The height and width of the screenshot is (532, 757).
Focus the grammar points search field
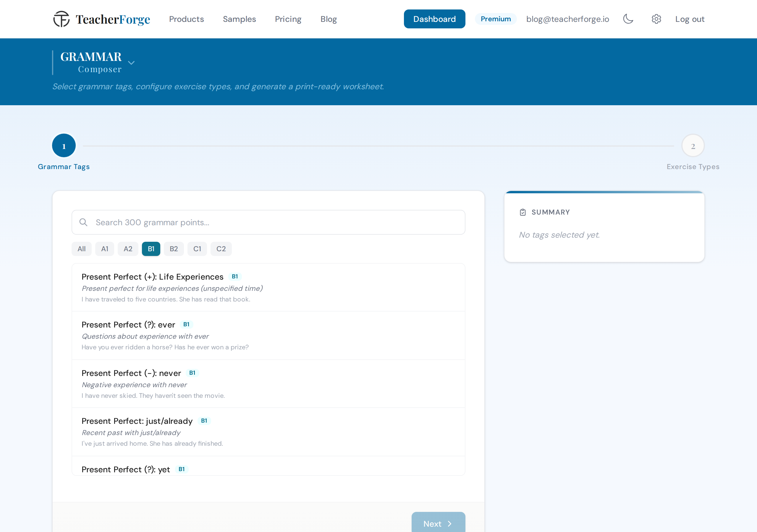268,223
